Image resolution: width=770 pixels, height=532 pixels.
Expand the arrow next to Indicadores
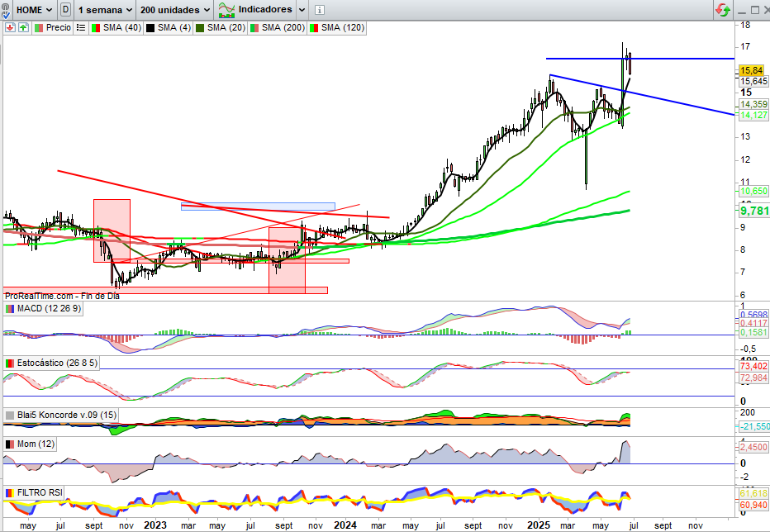302,10
